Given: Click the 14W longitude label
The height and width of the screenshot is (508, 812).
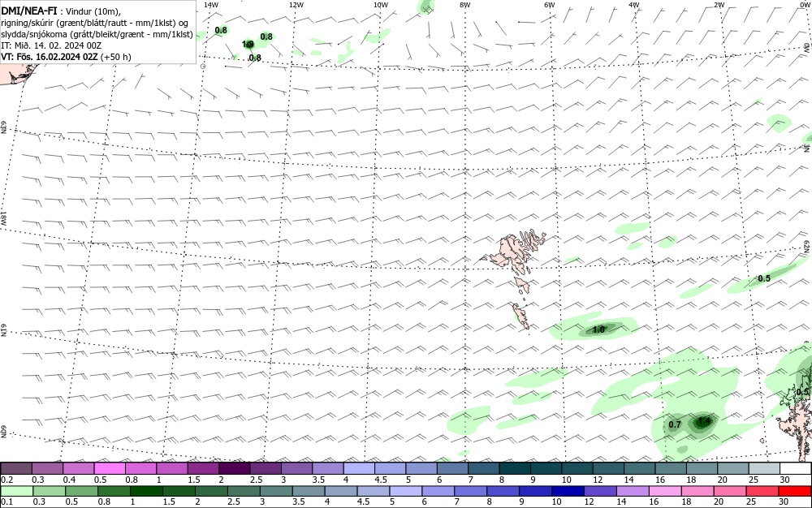Looking at the screenshot, I should [211, 5].
